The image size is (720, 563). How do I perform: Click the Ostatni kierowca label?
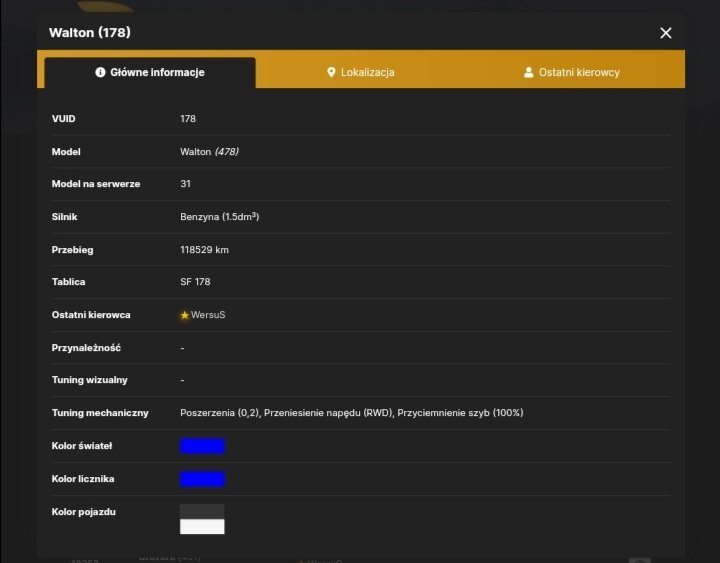pyautogui.click(x=91, y=315)
